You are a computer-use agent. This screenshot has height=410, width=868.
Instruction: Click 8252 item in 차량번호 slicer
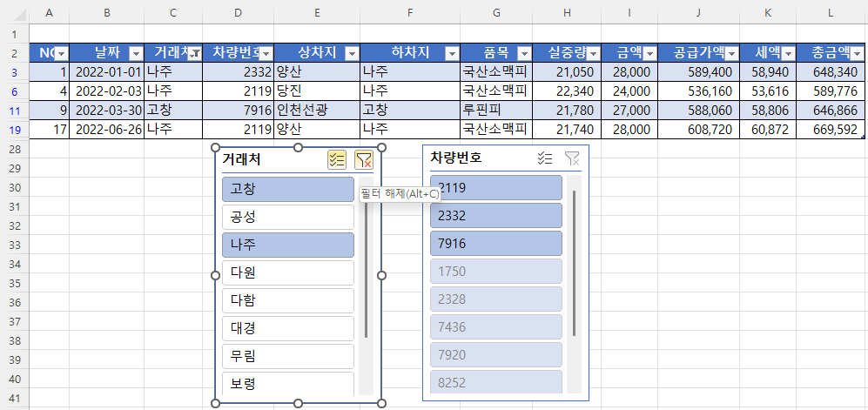(x=496, y=382)
